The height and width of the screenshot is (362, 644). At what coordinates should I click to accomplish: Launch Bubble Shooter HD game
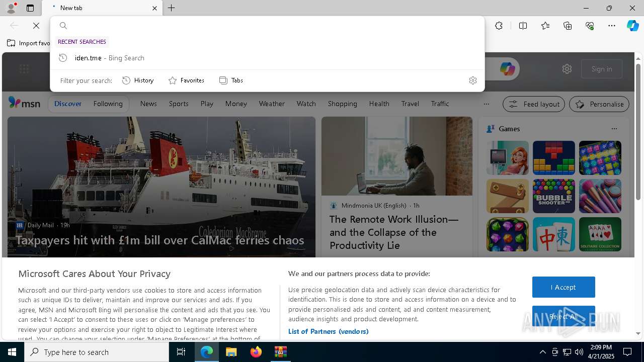pyautogui.click(x=554, y=196)
